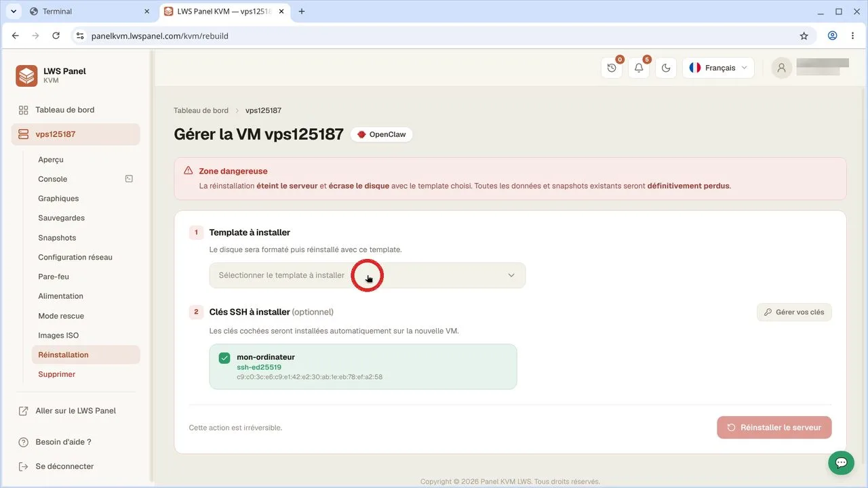Go to Aperçu in the sidebar
Screen dimensions: 868x488
51,159
